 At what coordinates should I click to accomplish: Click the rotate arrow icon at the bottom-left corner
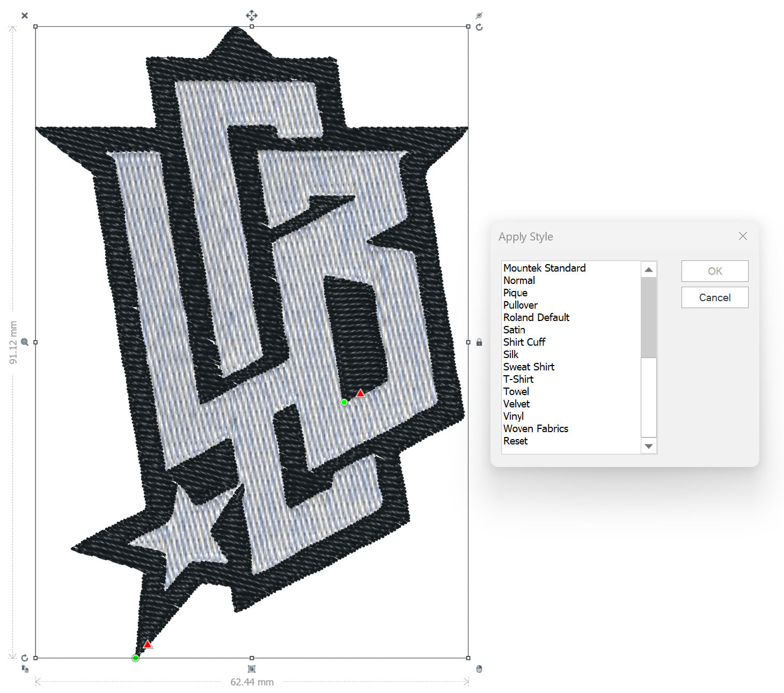pyautogui.click(x=25, y=658)
